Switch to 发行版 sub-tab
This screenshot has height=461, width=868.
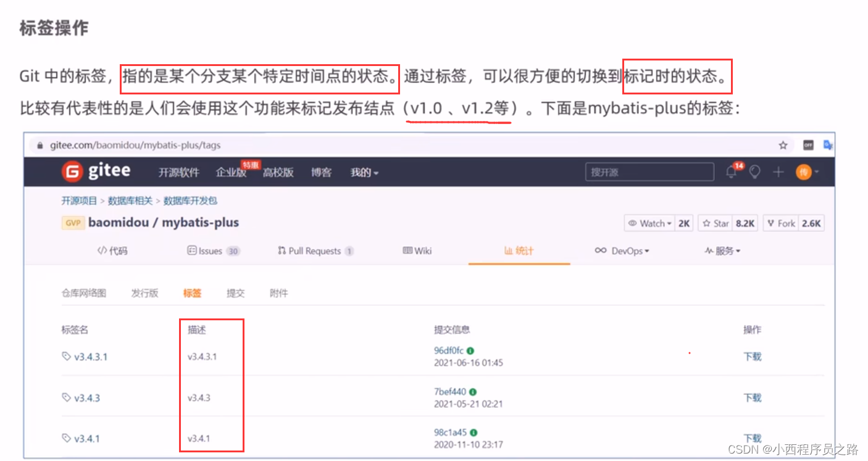pyautogui.click(x=144, y=293)
